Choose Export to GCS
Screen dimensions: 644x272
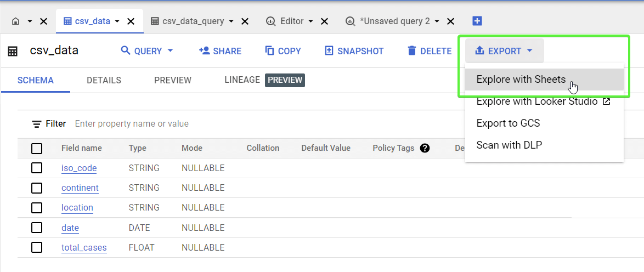point(544,123)
